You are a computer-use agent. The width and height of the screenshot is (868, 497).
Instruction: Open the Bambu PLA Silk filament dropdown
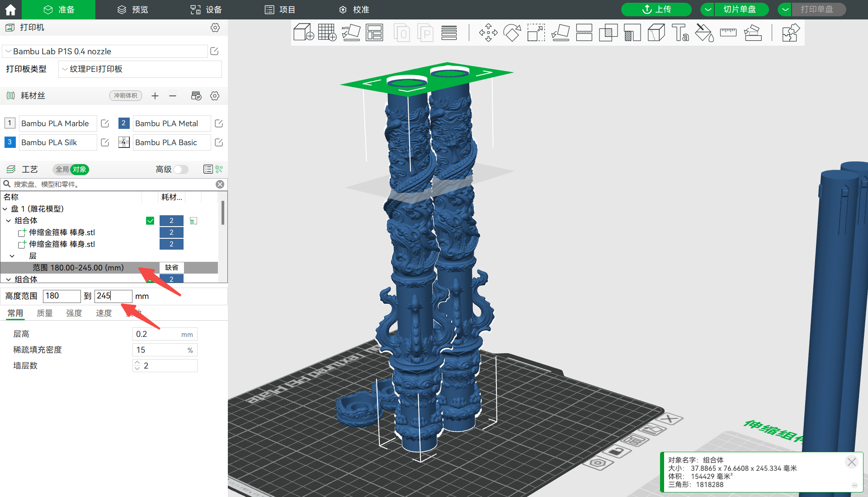58,142
